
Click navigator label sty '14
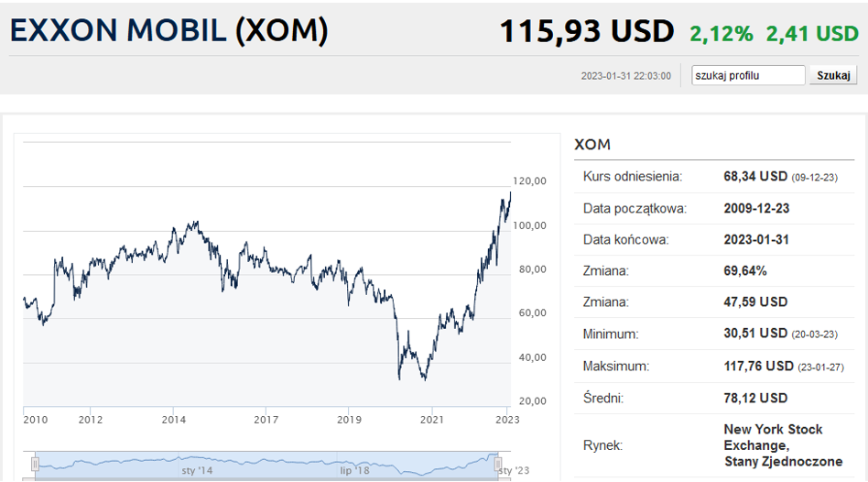tap(197, 470)
